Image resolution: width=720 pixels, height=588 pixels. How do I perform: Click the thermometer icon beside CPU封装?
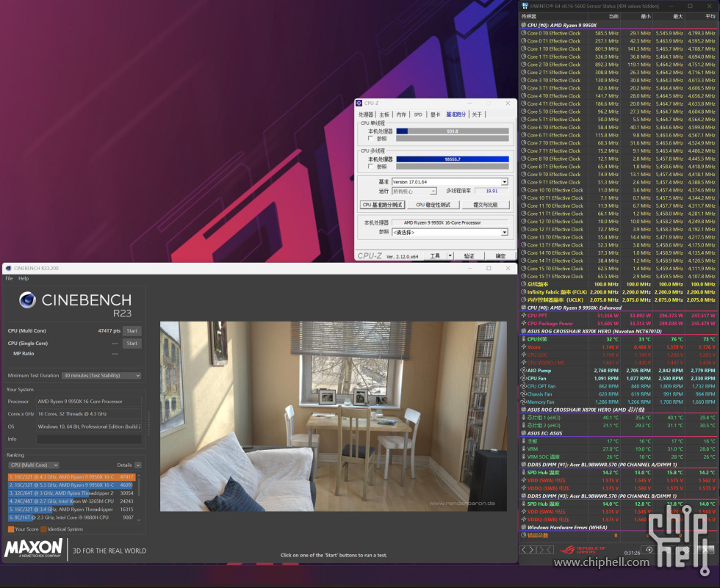523,339
